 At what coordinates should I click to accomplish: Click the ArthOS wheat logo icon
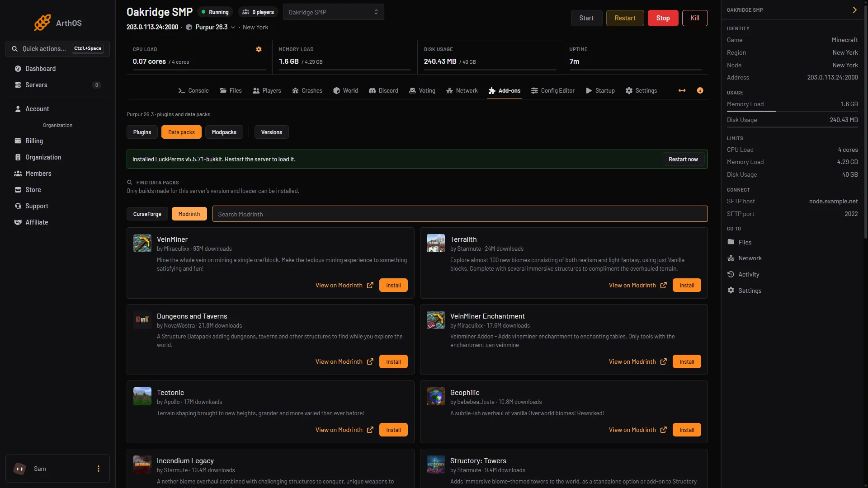(42, 23)
